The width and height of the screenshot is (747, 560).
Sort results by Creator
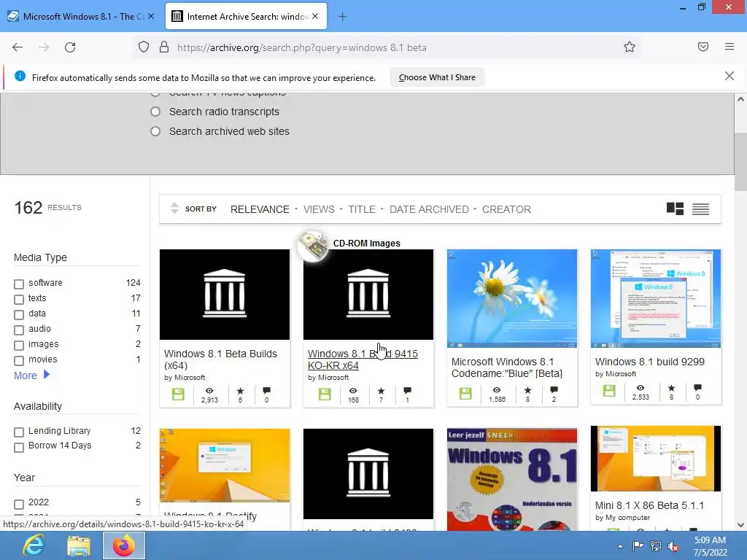point(506,209)
